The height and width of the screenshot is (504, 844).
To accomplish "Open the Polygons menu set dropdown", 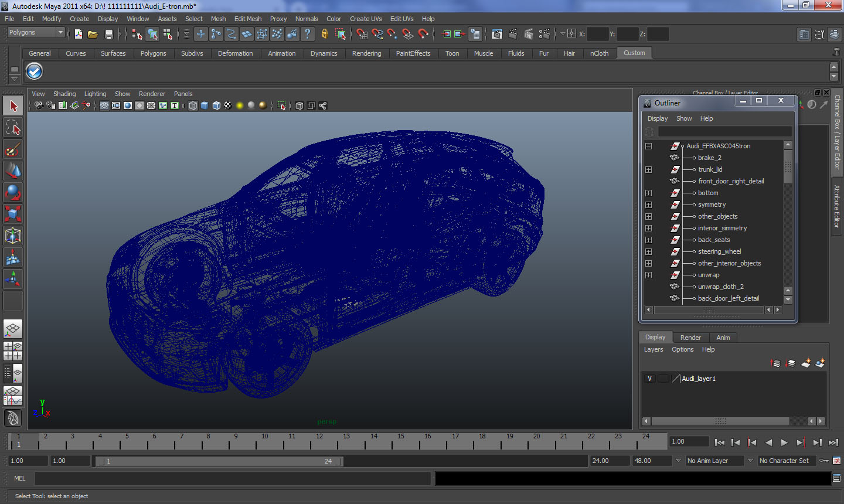I will pos(36,33).
